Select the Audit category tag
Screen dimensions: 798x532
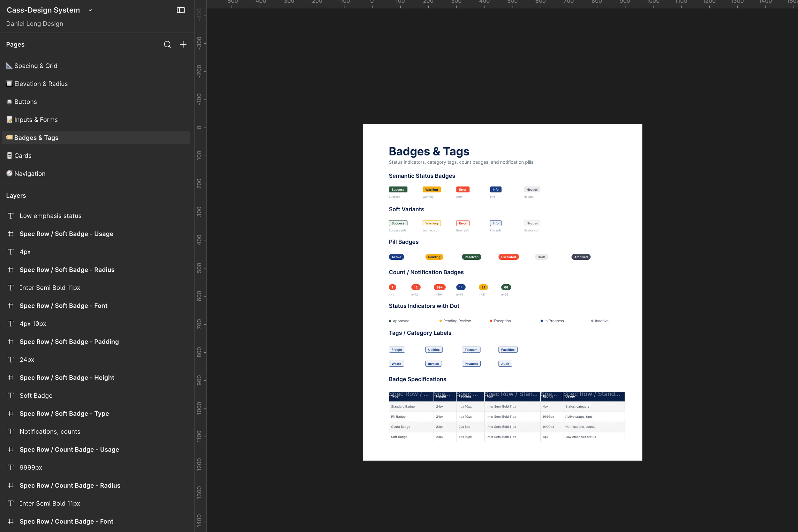(x=505, y=364)
